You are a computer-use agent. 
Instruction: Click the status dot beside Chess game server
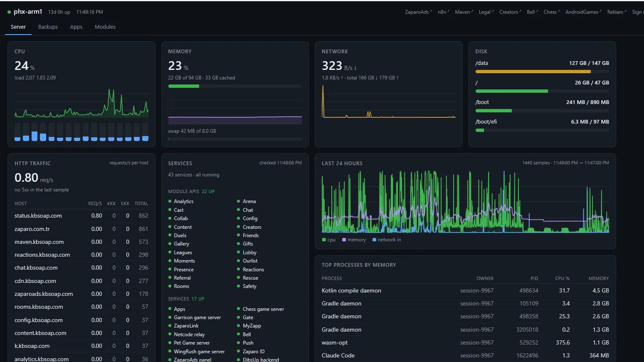point(239,309)
